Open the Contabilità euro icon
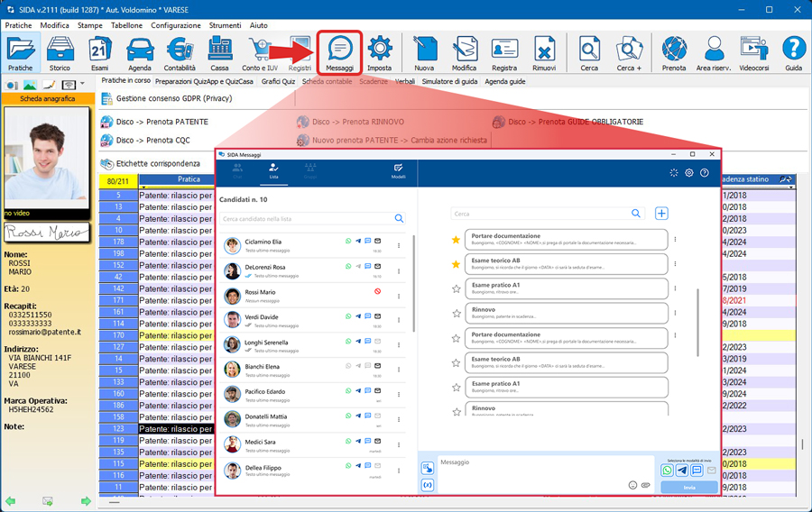This screenshot has height=512, width=812. [x=180, y=53]
